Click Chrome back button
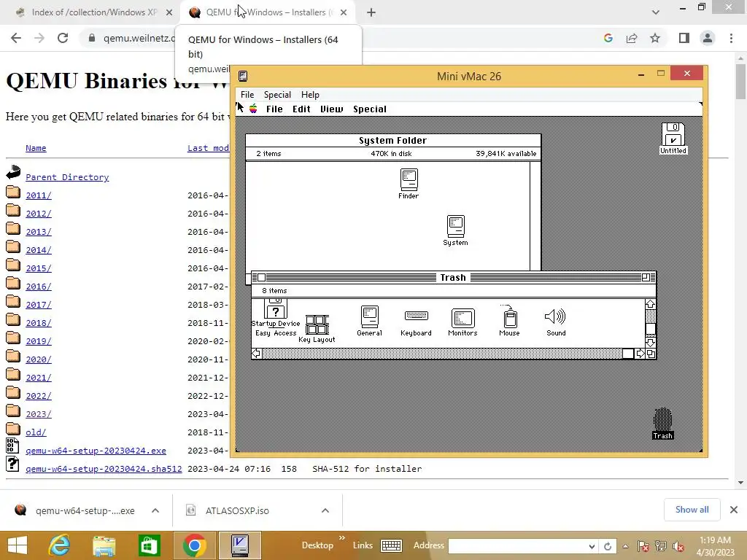747x560 pixels. [x=16, y=38]
